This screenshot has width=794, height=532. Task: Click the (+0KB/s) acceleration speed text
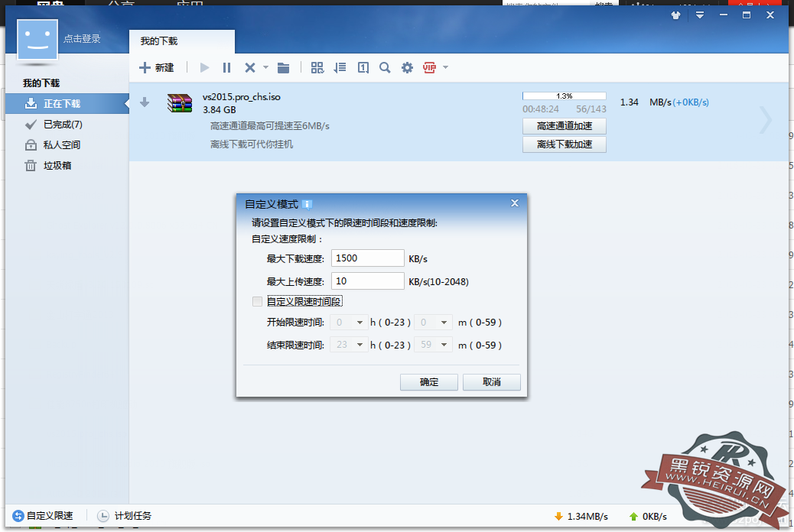(x=691, y=102)
